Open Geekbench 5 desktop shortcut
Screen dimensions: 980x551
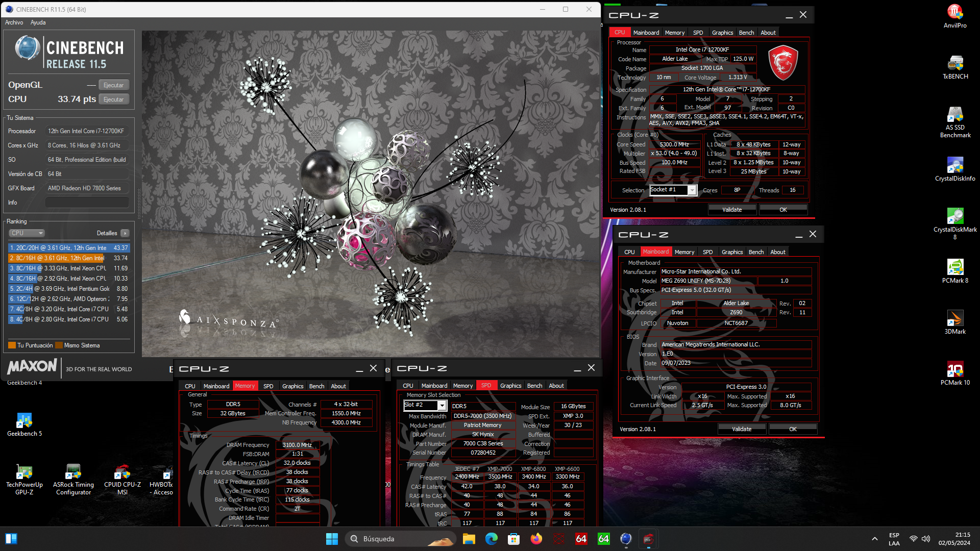point(24,424)
